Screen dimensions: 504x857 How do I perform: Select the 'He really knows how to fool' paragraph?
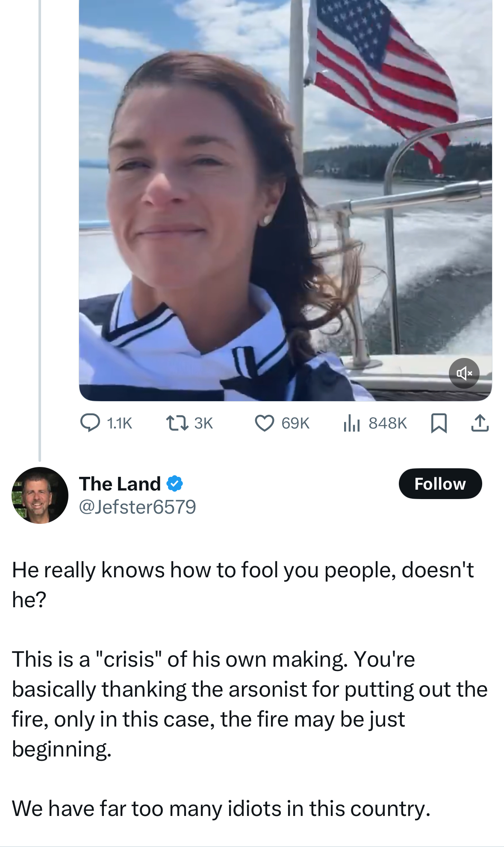click(x=243, y=585)
